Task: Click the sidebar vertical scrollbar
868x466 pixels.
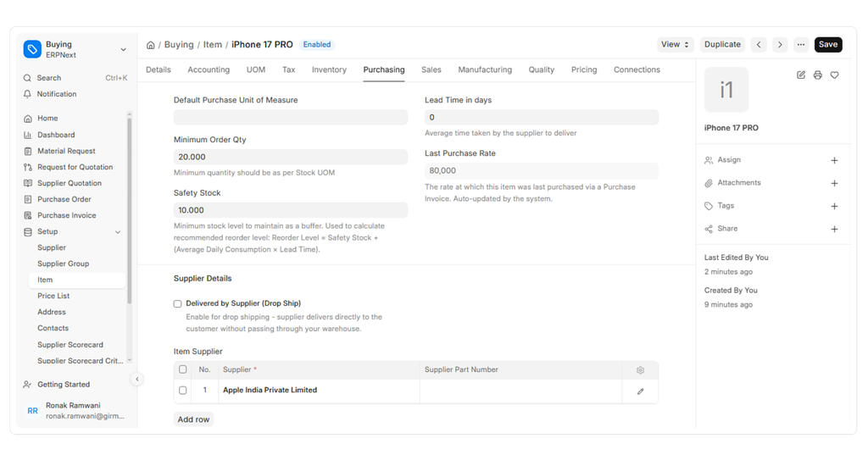Action: pyautogui.click(x=130, y=210)
